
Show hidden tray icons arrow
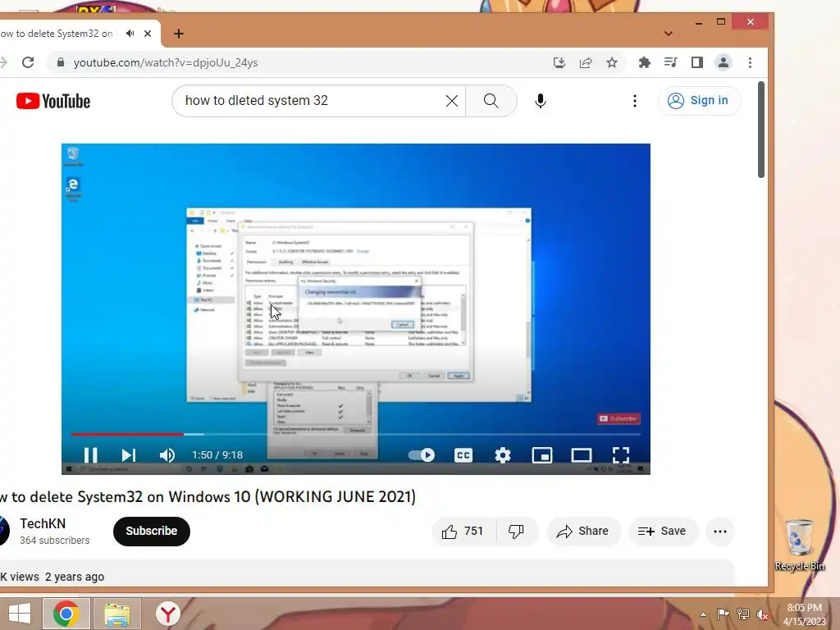703,614
